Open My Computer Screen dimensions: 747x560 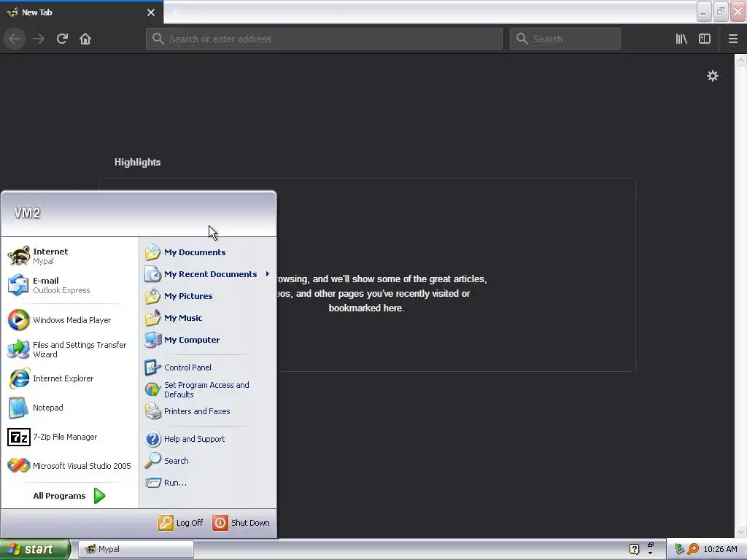tap(208, 340)
